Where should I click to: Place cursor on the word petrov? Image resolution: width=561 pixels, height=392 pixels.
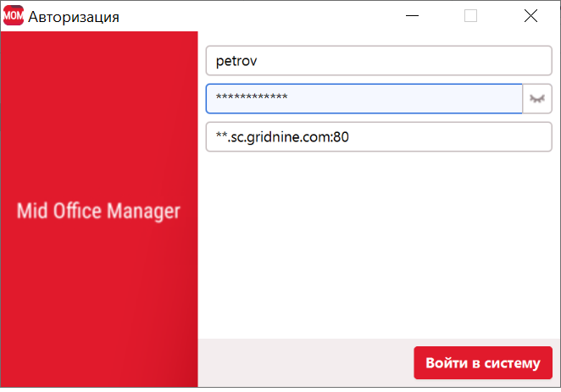pos(236,61)
